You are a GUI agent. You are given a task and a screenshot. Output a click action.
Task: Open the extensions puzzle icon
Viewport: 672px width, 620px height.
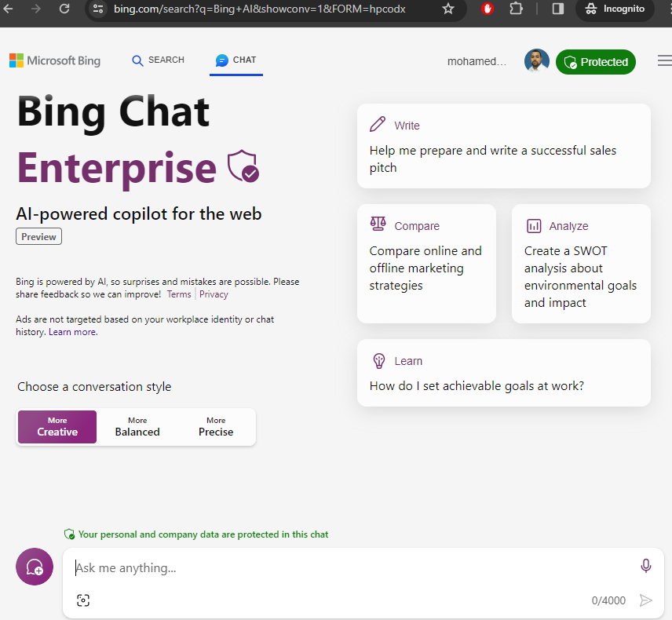point(516,9)
